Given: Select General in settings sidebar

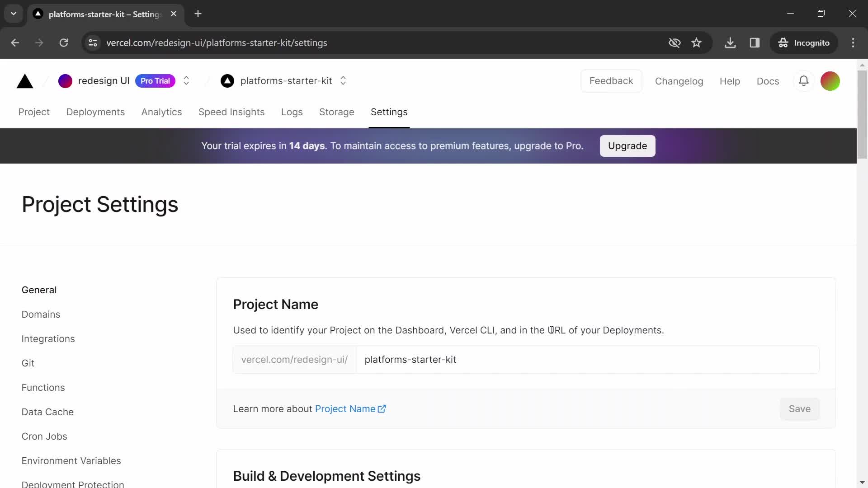Looking at the screenshot, I should [x=39, y=290].
